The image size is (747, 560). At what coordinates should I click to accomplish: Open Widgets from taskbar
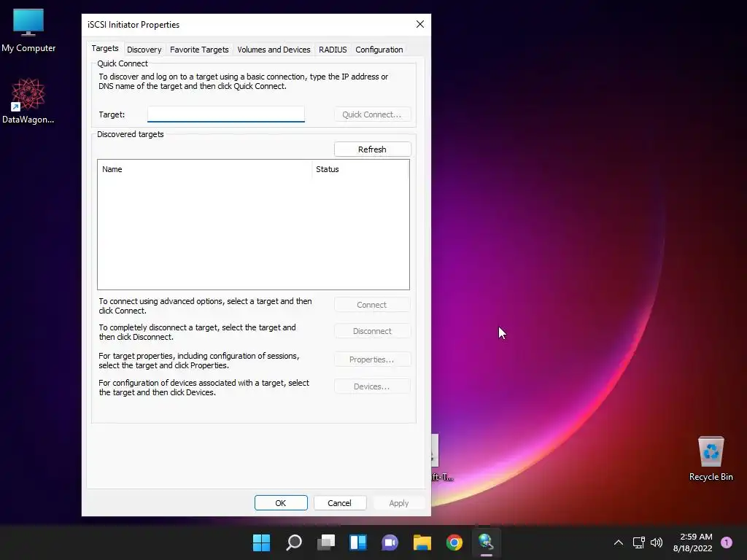tap(357, 542)
